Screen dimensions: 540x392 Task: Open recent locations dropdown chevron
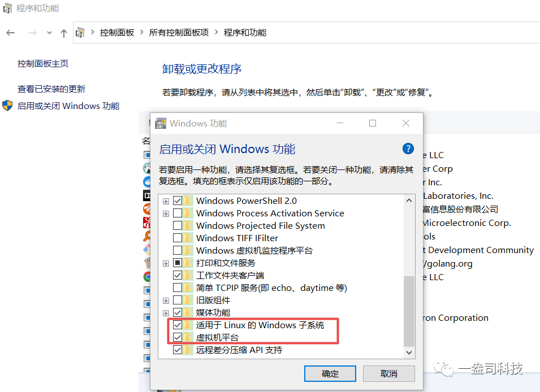(49, 33)
